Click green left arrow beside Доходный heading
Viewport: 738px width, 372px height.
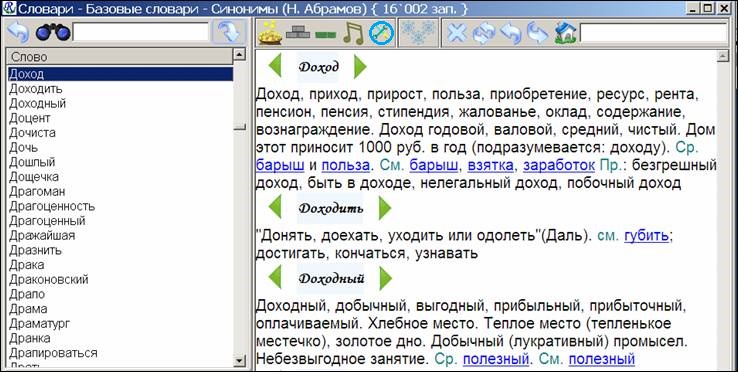click(x=275, y=278)
